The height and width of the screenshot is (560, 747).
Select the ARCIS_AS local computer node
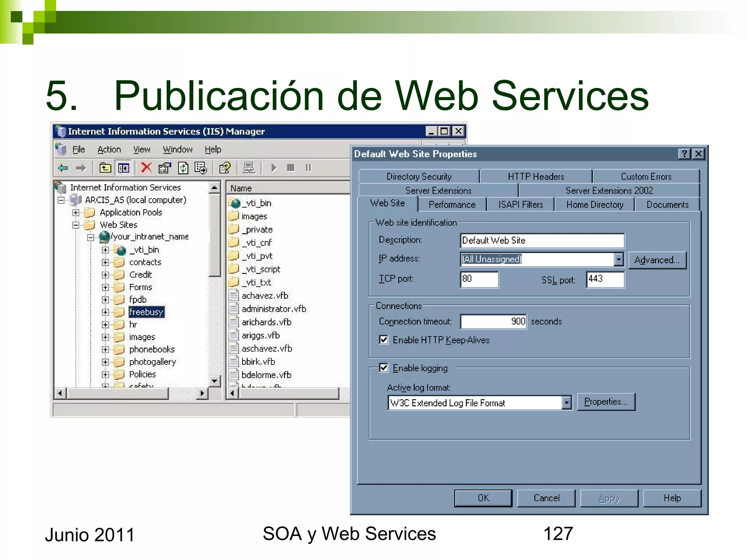[x=136, y=200]
